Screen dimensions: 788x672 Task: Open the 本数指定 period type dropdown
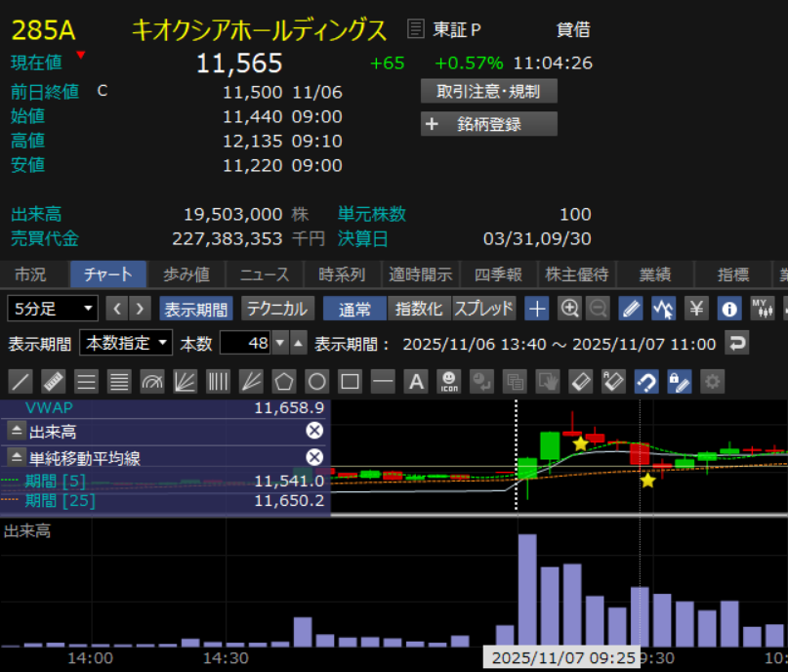coord(127,344)
